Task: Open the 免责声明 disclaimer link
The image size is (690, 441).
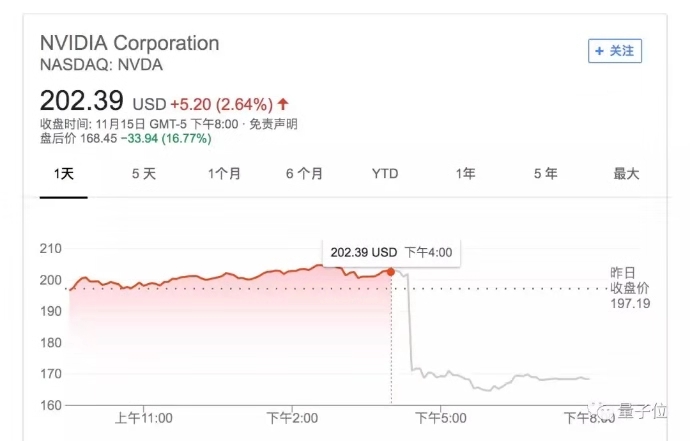Action: click(x=273, y=124)
